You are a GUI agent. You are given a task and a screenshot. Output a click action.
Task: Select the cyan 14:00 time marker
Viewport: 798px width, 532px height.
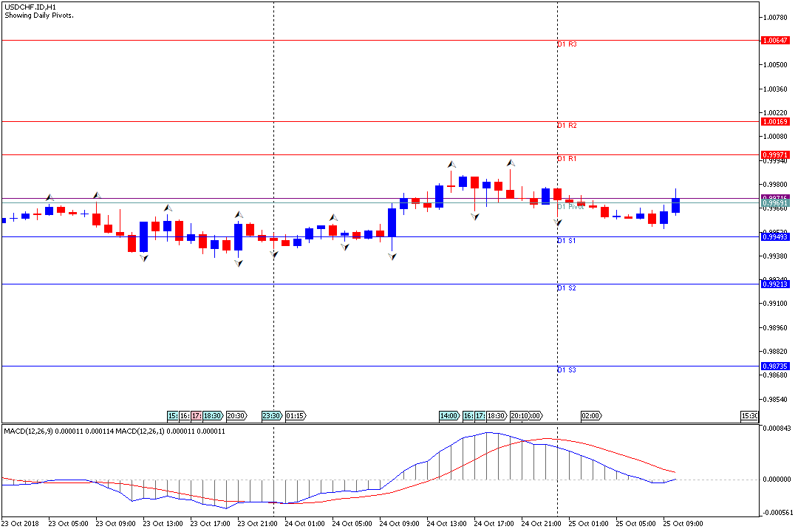click(x=449, y=416)
